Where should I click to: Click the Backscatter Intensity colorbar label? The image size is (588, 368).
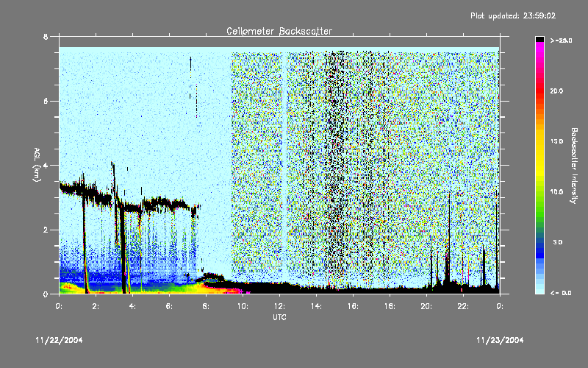coord(574,166)
